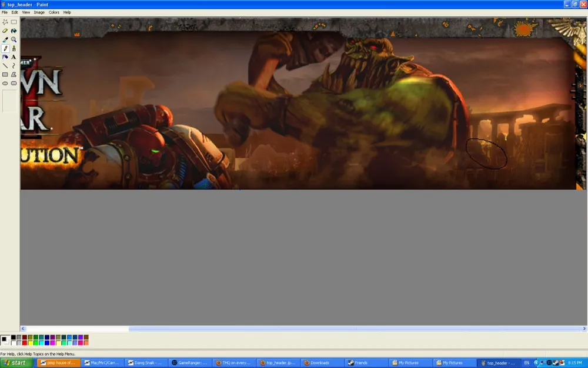Pick the white color swatch
The width and height of the screenshot is (588, 368).
point(14,343)
